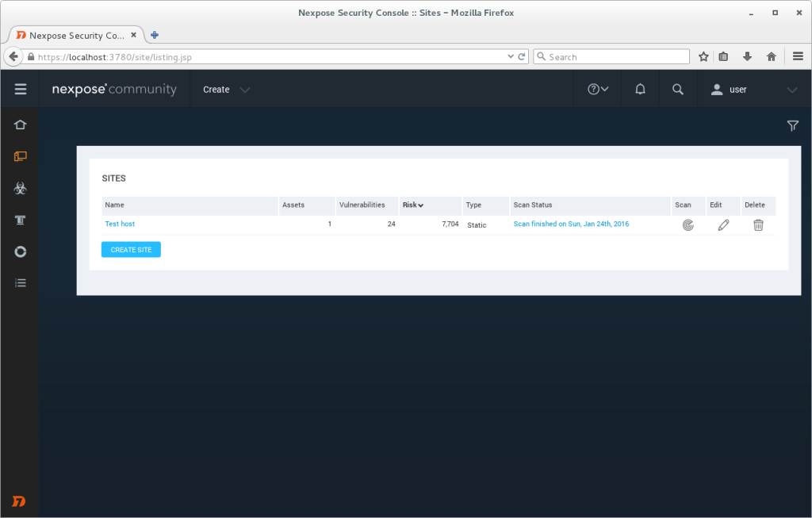This screenshot has width=812, height=518.
Task: Open the notifications bell in the header
Action: click(x=639, y=89)
